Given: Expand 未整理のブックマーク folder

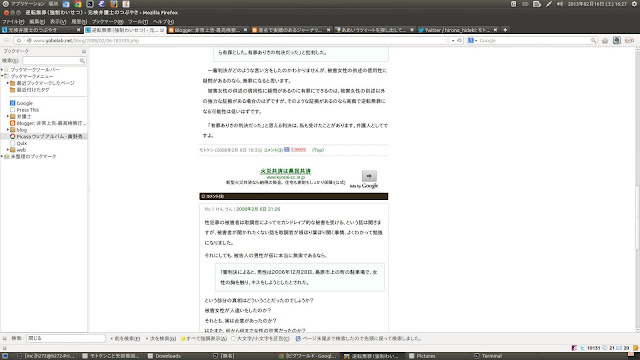Looking at the screenshot, I should tap(2, 156).
